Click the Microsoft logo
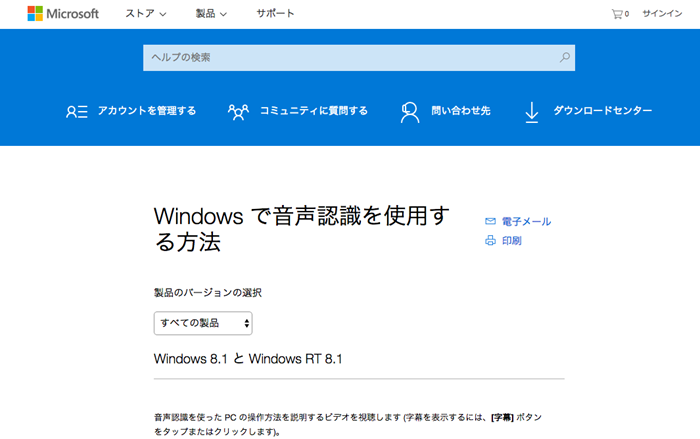700x439 pixels. (x=63, y=13)
